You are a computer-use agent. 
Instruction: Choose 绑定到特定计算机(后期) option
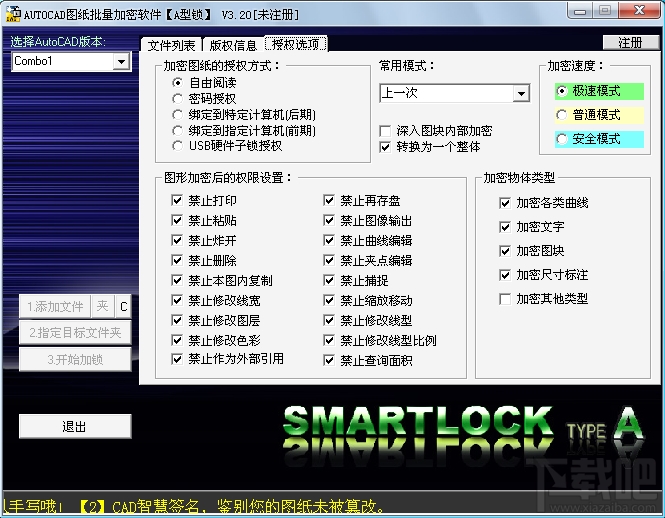(178, 115)
